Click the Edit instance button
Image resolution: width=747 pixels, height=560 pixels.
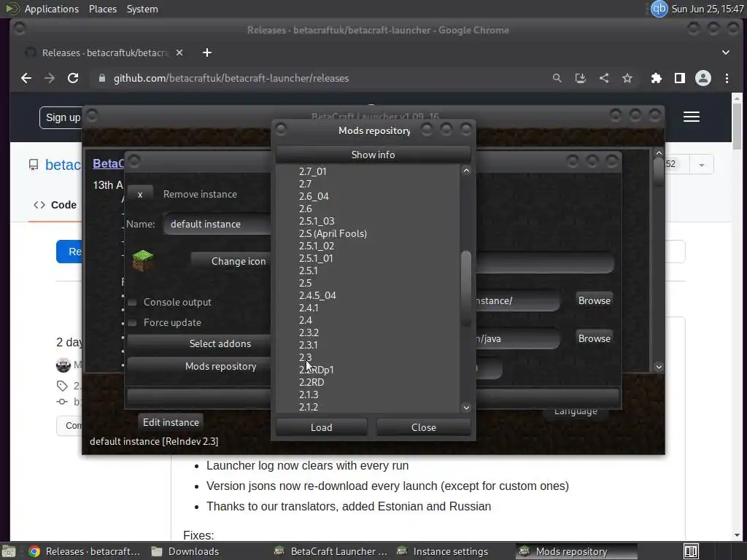point(171,422)
